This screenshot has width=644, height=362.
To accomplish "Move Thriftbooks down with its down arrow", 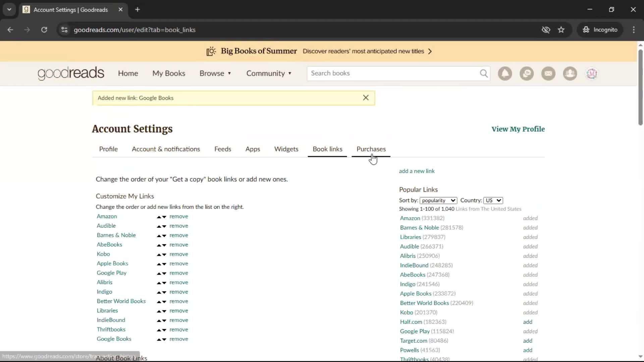I will coord(164,330).
